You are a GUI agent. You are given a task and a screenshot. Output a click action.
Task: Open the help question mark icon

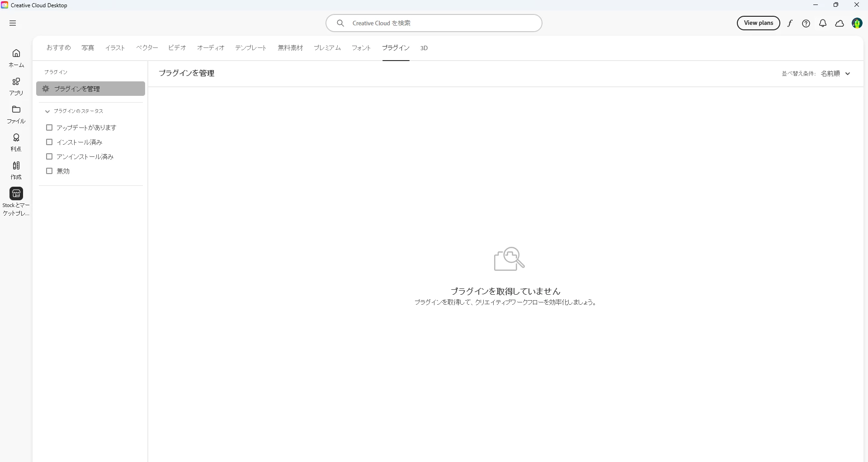[806, 24]
